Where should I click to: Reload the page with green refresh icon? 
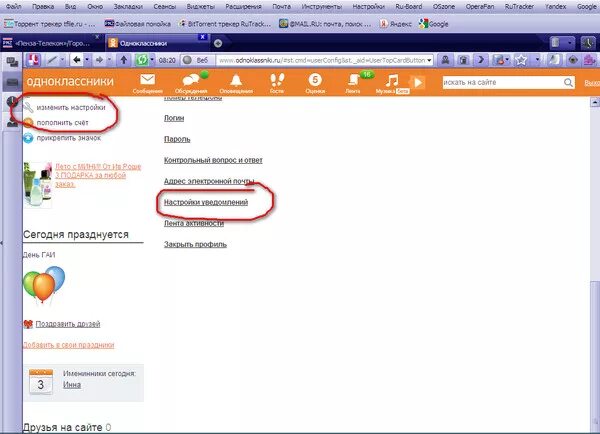coord(142,60)
